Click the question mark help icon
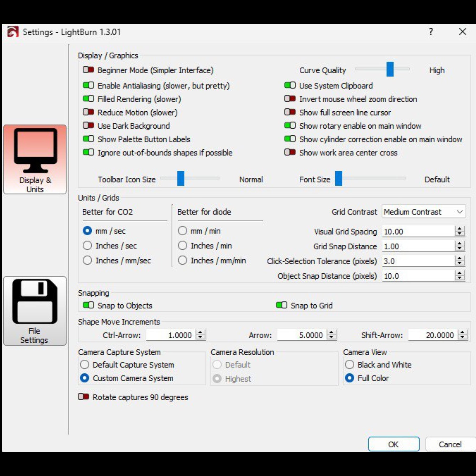The width and height of the screenshot is (476, 476). tap(431, 32)
